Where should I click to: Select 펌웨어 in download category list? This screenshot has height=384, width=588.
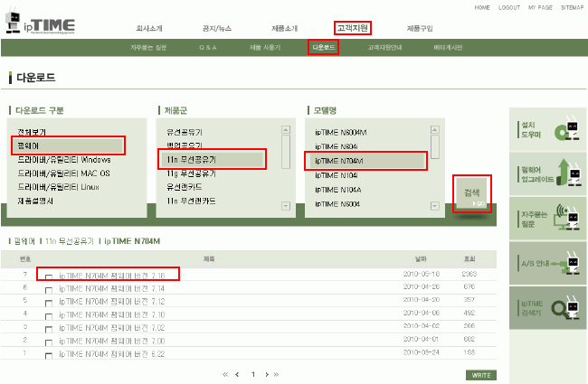tap(68, 145)
